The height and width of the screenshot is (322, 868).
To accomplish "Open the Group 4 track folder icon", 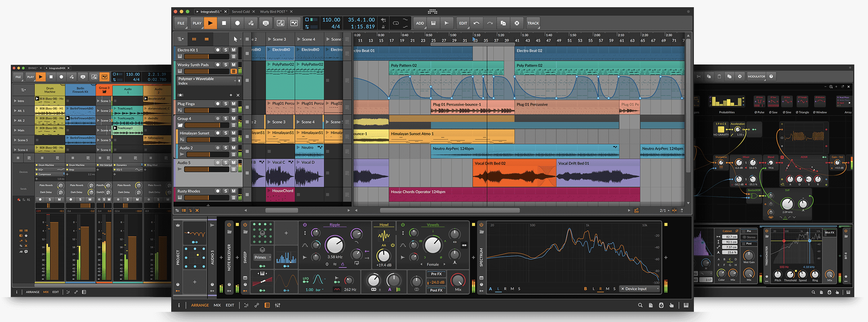I will 180,125.
